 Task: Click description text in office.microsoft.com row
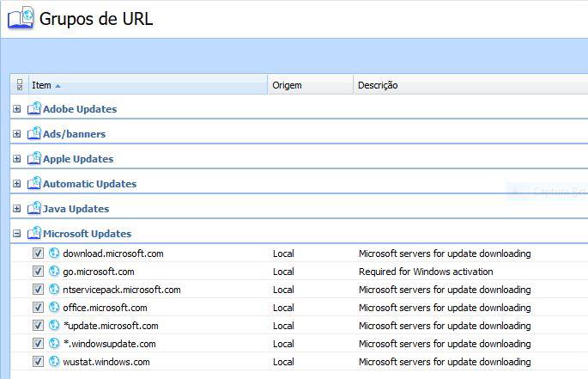pyautogui.click(x=445, y=308)
